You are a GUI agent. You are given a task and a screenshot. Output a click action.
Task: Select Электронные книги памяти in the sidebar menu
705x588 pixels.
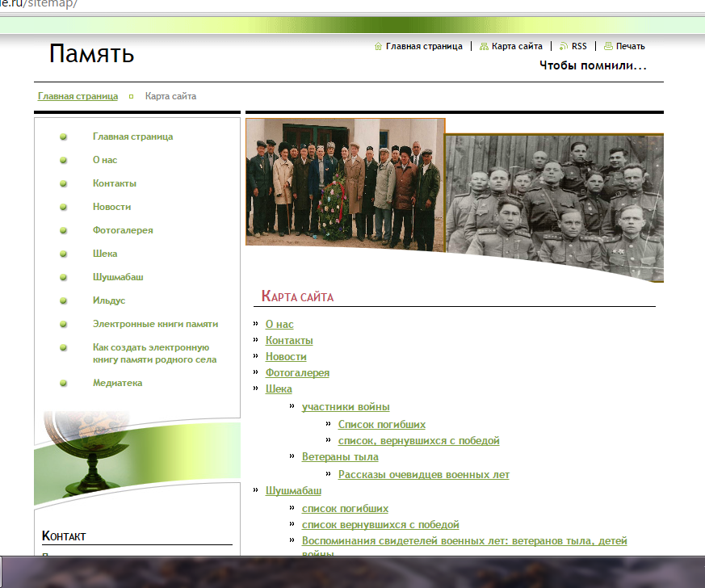point(155,324)
